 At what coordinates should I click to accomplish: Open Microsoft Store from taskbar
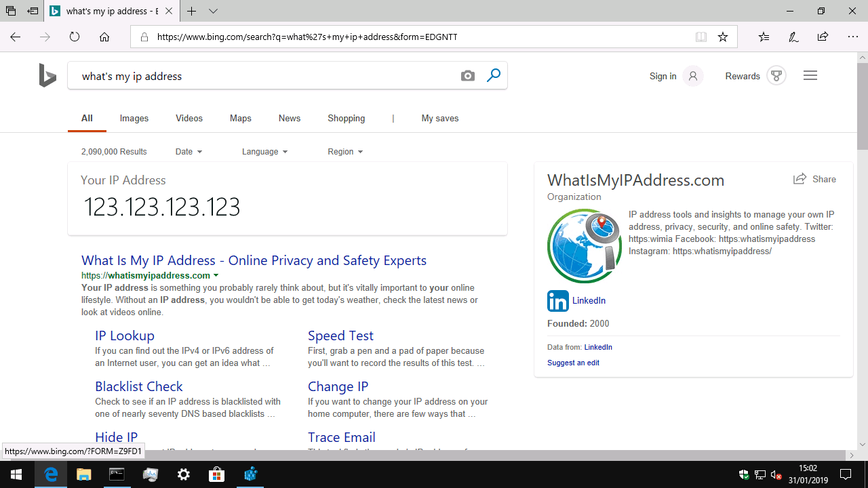pyautogui.click(x=216, y=474)
